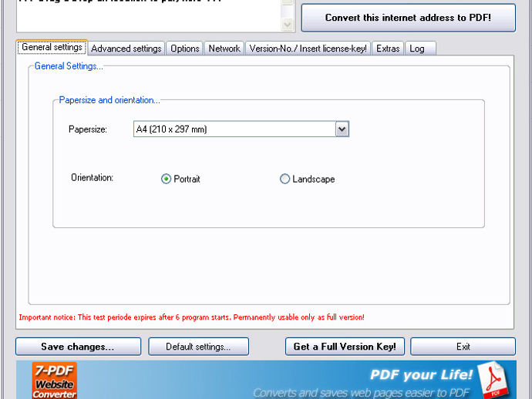Restore the Default settings
The image size is (532, 399).
tap(198, 347)
